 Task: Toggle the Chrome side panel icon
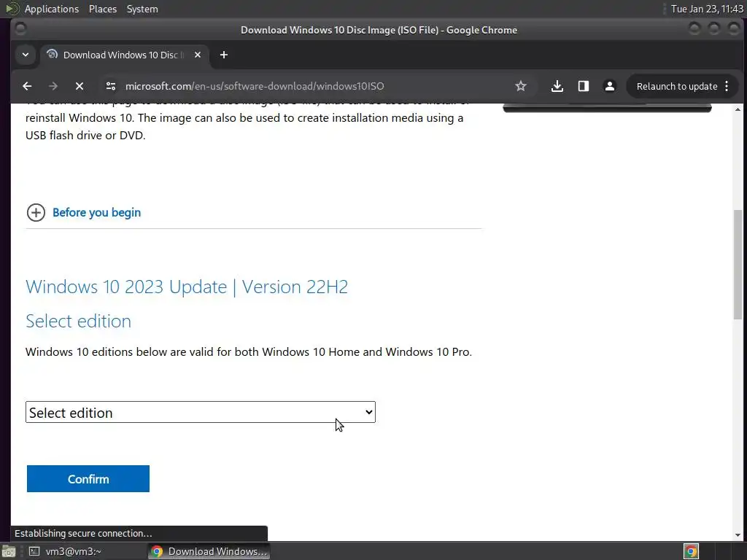(583, 86)
